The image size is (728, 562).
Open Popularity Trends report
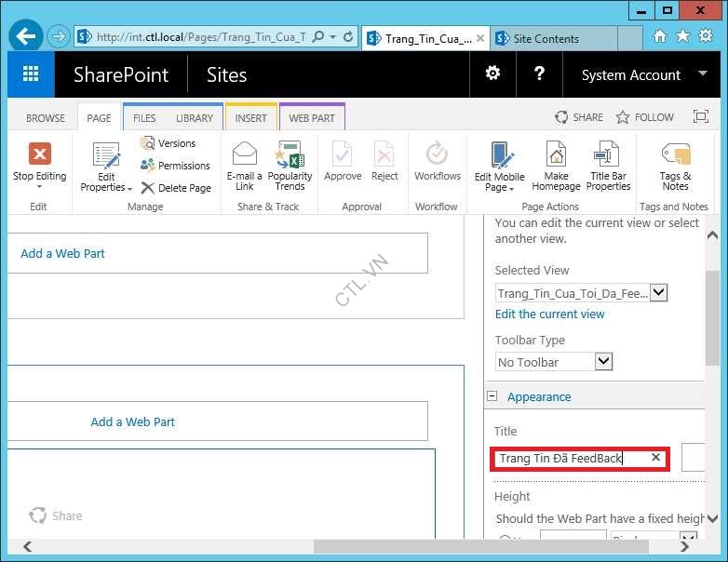290,154
